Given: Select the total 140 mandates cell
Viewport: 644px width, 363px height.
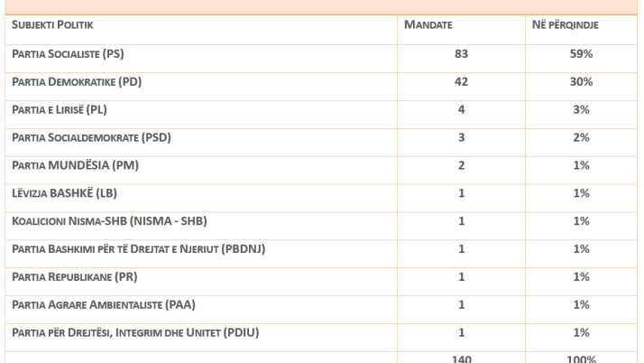Looking at the screenshot, I should [x=463, y=357].
